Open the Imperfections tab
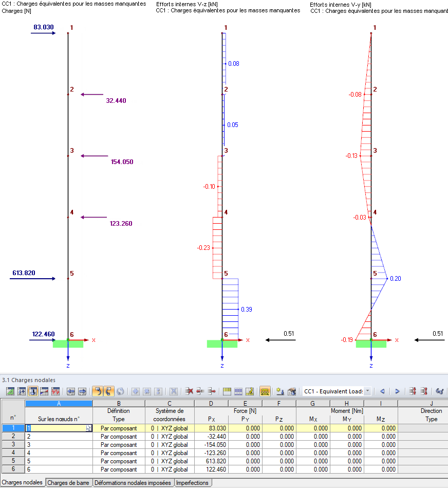This screenshot has height=488, width=448. pos(193,483)
